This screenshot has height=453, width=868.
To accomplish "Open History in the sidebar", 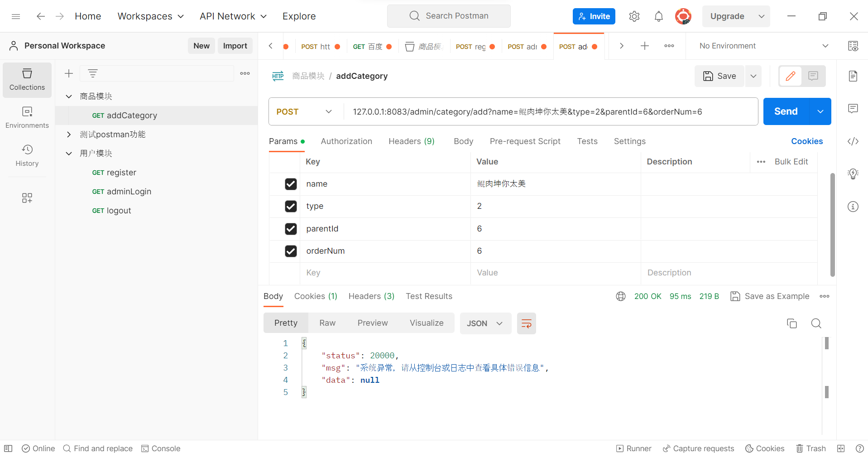I will tap(27, 156).
